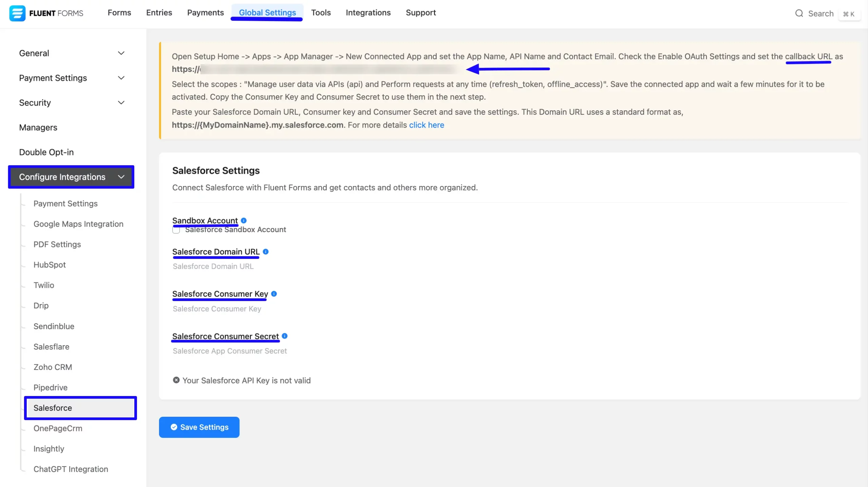Open Salesforce Domain URL info icon
868x487 pixels.
266,251
